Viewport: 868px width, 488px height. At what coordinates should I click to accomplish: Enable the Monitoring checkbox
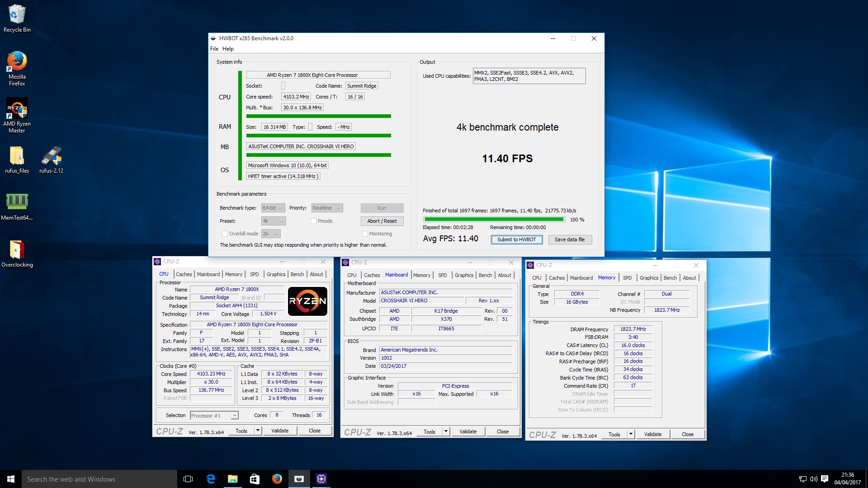coord(365,234)
